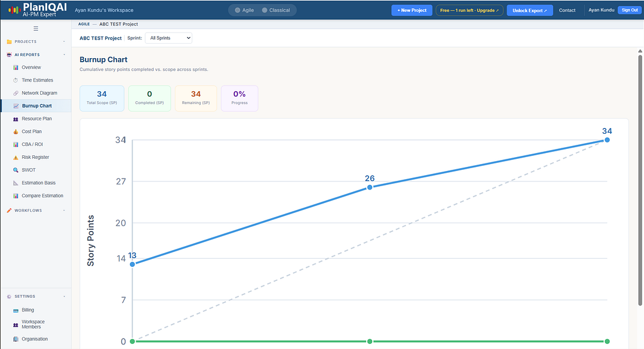
Task: Click the Overview chart icon
Action: tap(16, 67)
